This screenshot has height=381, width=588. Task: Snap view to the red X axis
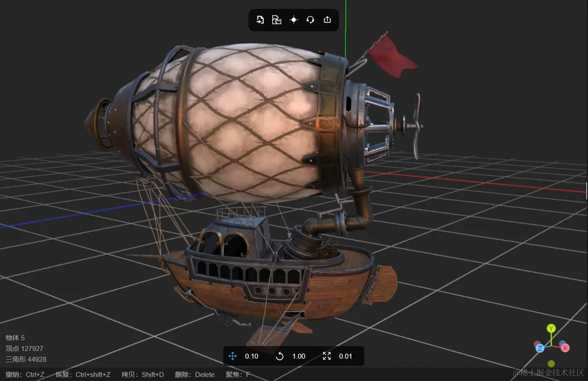565,348
